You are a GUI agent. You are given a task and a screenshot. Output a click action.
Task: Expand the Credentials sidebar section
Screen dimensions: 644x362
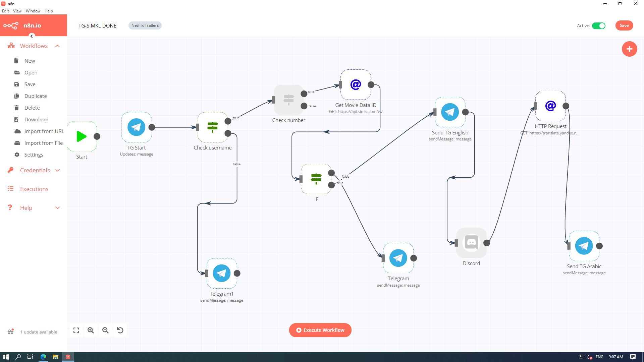click(x=57, y=170)
